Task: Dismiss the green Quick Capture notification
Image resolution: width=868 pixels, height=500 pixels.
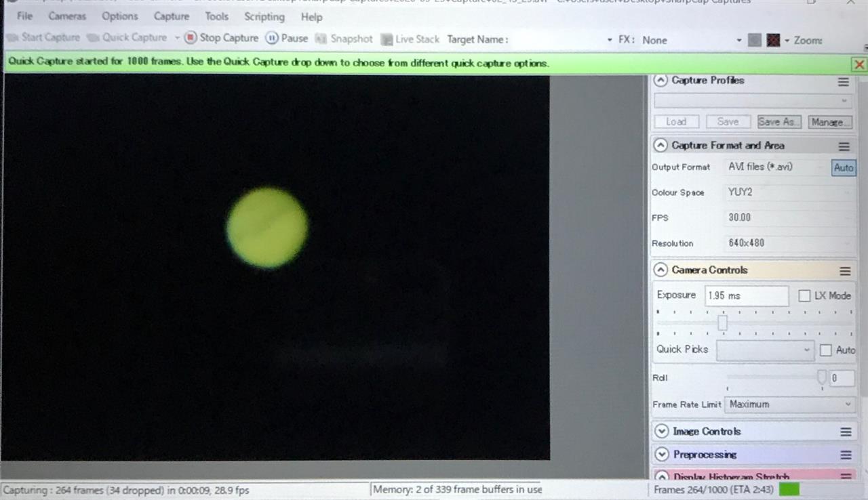Action: click(x=859, y=64)
